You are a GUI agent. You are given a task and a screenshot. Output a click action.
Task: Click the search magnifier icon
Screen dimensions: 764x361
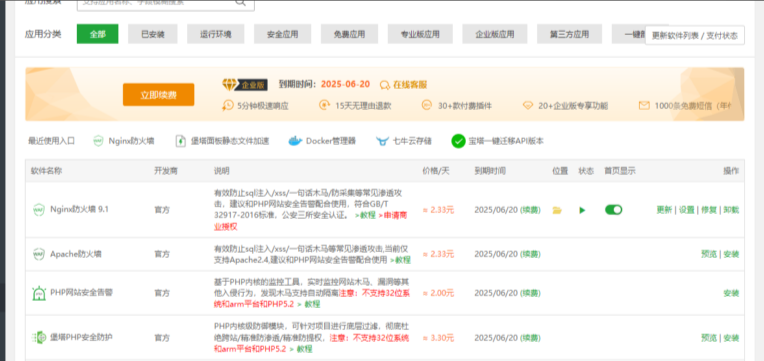pyautogui.click(x=240, y=2)
